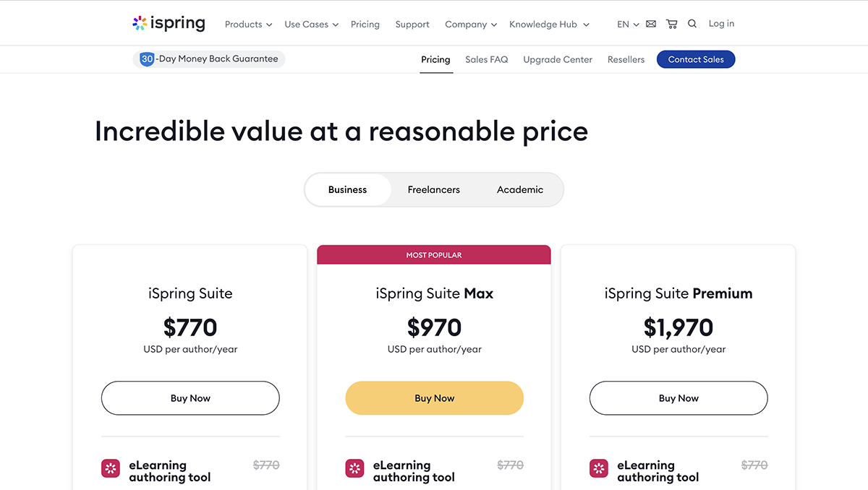Open site search via magnifier icon
The height and width of the screenshot is (490, 868).
[692, 23]
